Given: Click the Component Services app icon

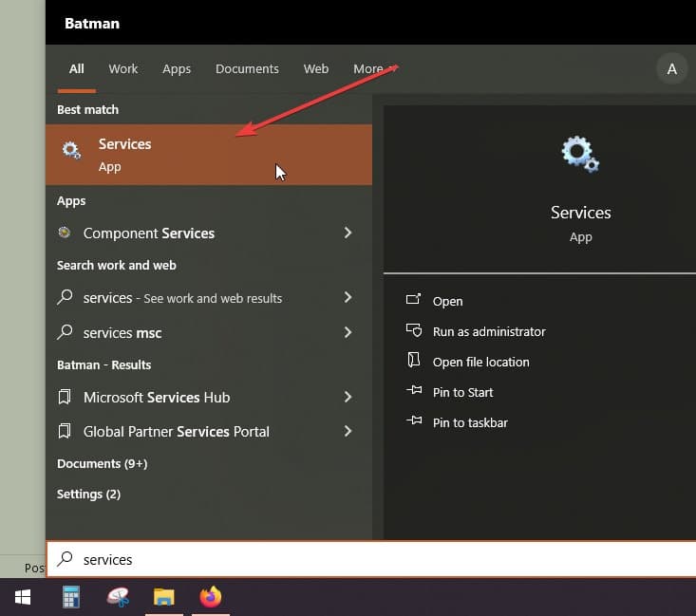Looking at the screenshot, I should click(65, 233).
